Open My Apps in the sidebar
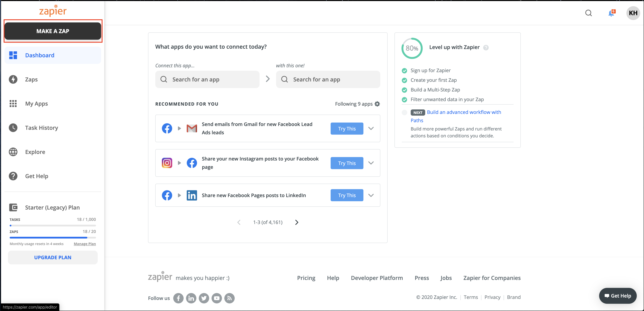644x311 pixels. [53, 104]
